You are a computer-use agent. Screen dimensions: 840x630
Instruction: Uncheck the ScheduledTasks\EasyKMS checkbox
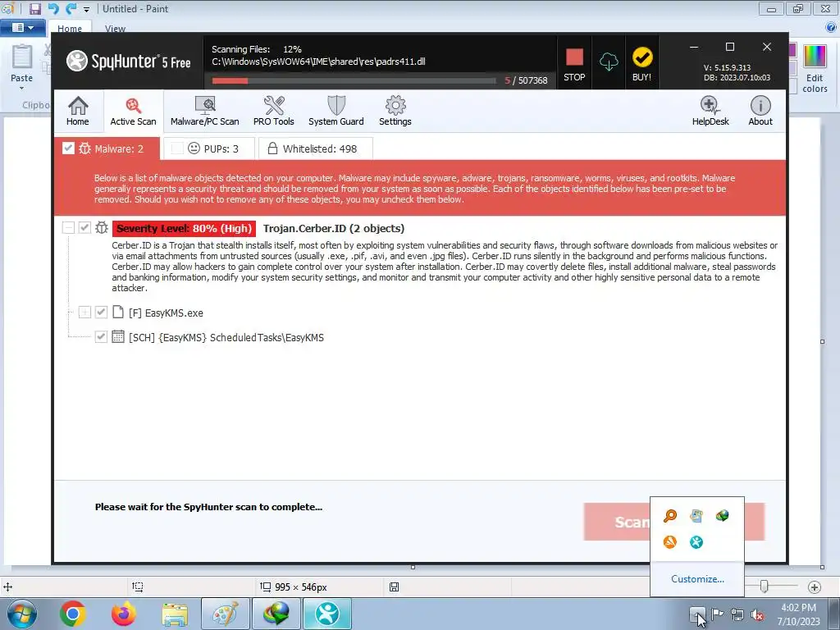click(x=101, y=337)
